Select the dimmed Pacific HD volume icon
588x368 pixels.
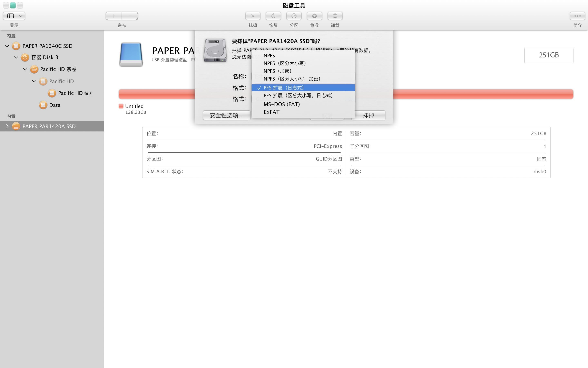tap(43, 81)
